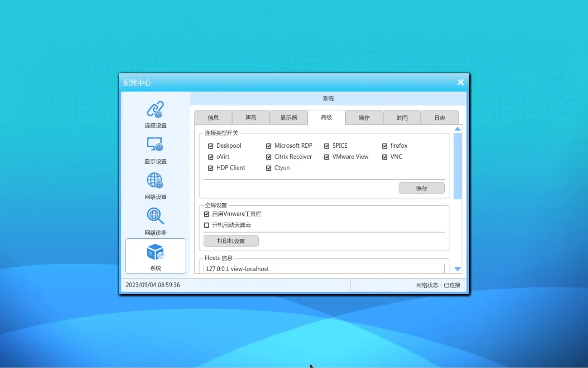Toggle the firefox checkbox
Viewport: 588px width, 368px height.
(385, 146)
